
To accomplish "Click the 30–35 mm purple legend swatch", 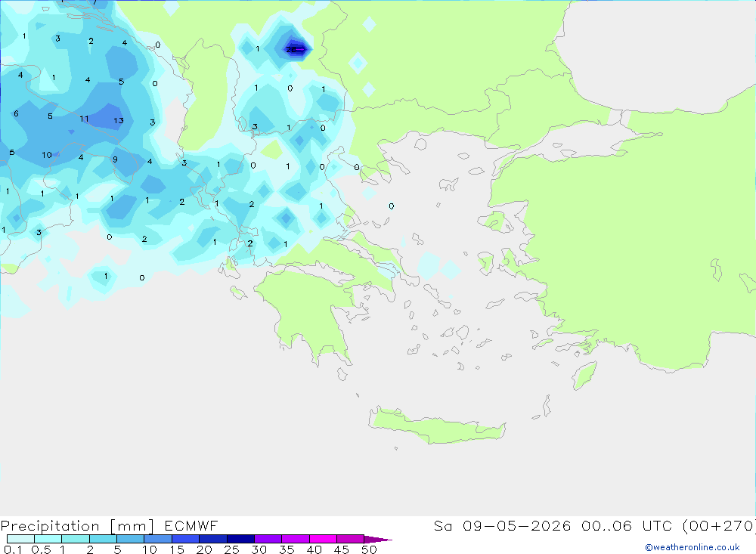I will click(x=268, y=539).
